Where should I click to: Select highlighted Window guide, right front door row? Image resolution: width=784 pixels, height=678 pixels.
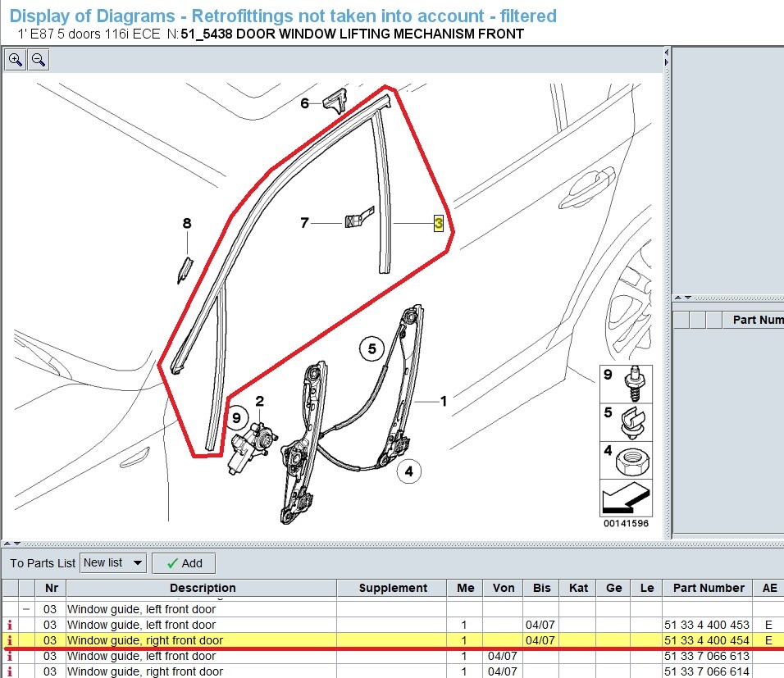pos(393,640)
